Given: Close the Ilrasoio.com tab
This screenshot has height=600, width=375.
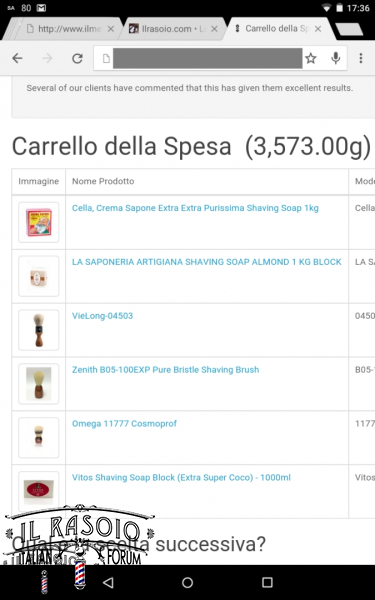Looking at the screenshot, I should click(214, 29).
